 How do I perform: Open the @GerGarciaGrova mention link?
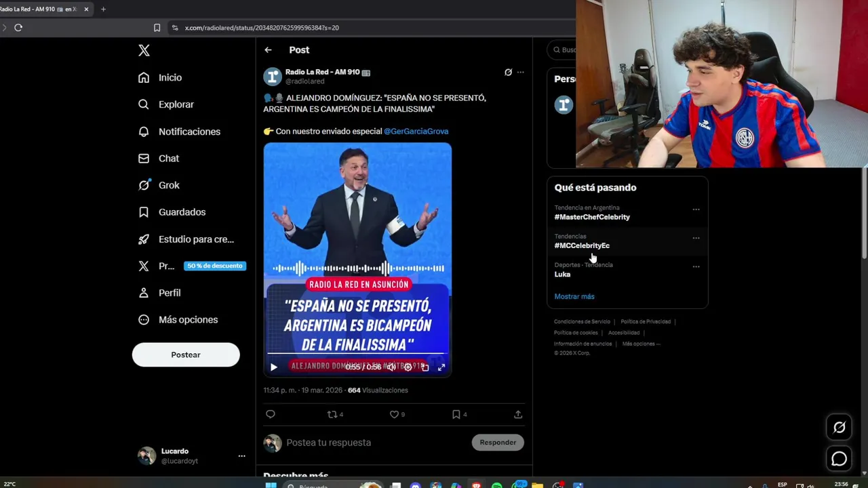point(416,131)
